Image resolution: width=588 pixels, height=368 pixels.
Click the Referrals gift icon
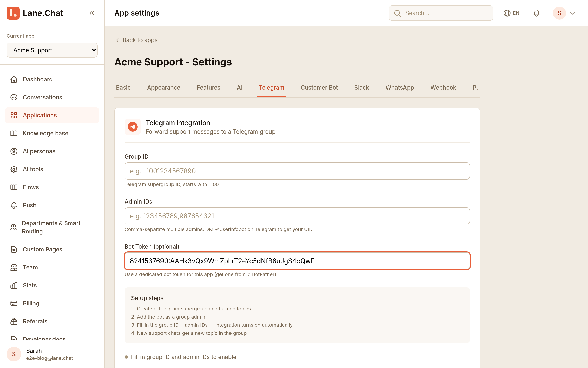point(14,322)
